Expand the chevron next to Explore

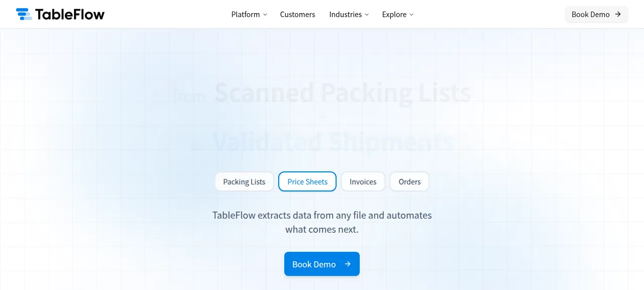point(412,15)
